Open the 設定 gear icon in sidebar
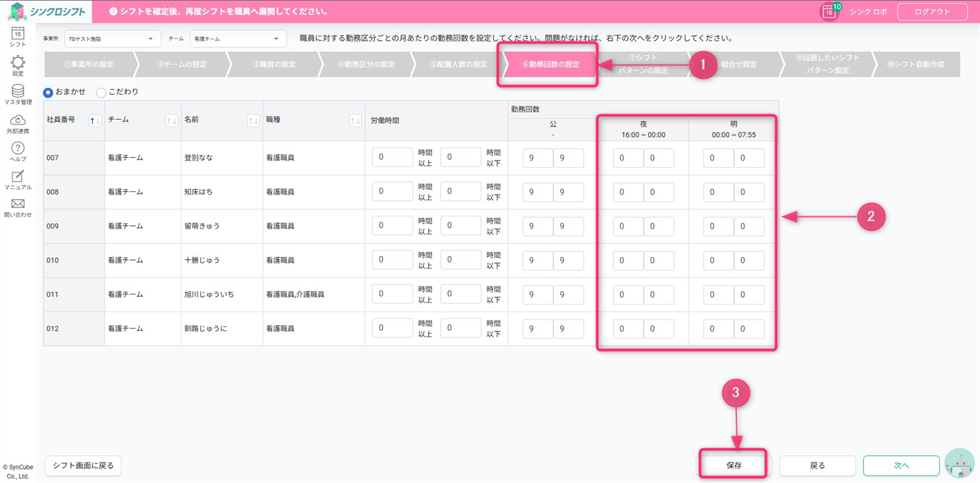Image resolution: width=980 pixels, height=483 pixels. [x=18, y=64]
